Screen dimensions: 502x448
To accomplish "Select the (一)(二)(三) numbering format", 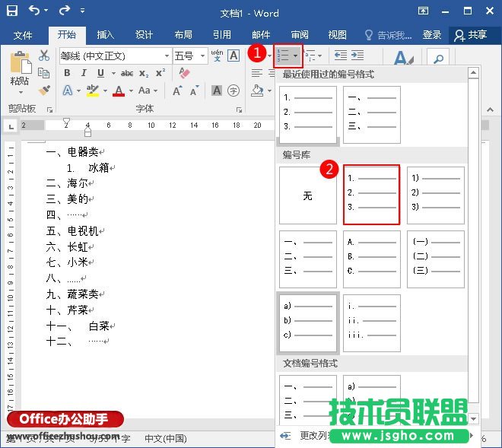I will click(435, 259).
